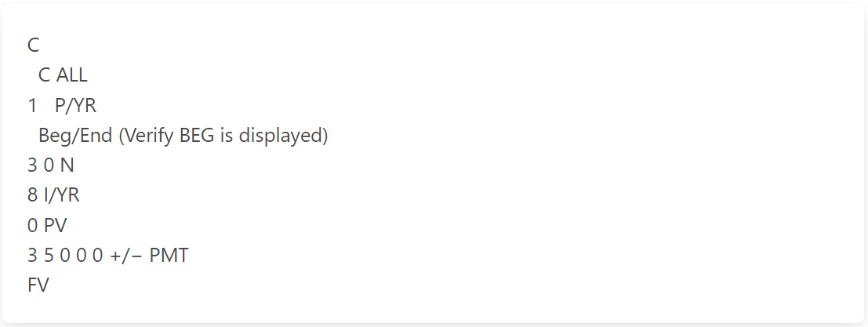Screen dimensions: 868x327
Task: Click the "3 0" digits before N
Action: [x=41, y=165]
